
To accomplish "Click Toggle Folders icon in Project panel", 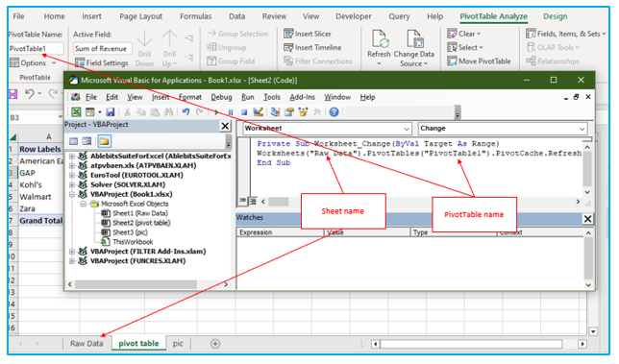I will pyautogui.click(x=104, y=141).
